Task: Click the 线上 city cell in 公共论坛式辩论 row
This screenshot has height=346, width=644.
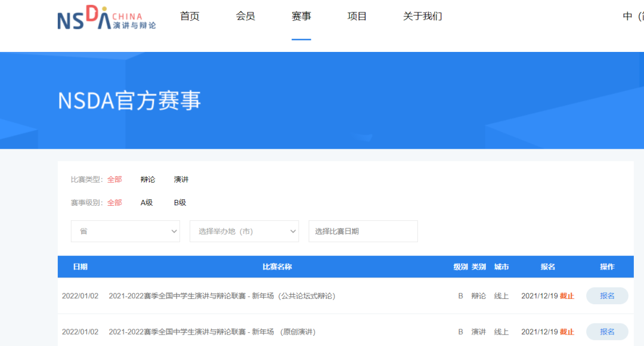Action: [501, 296]
